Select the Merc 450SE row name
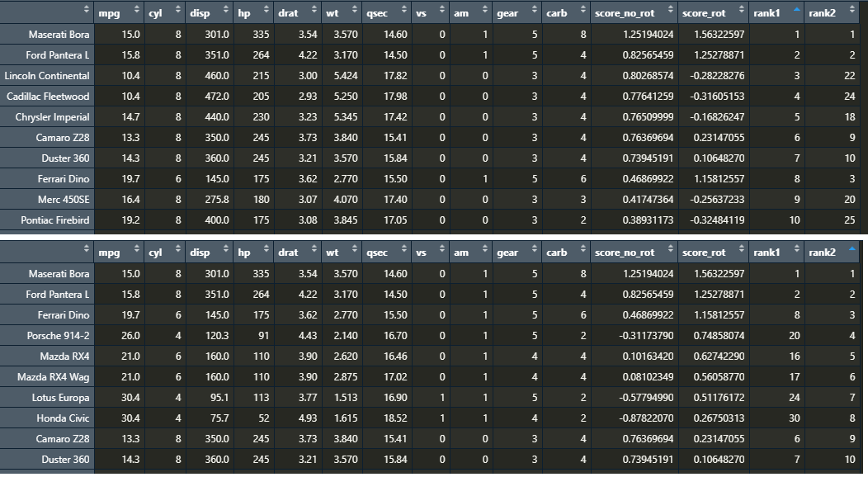This screenshot has width=868, height=477. click(64, 200)
